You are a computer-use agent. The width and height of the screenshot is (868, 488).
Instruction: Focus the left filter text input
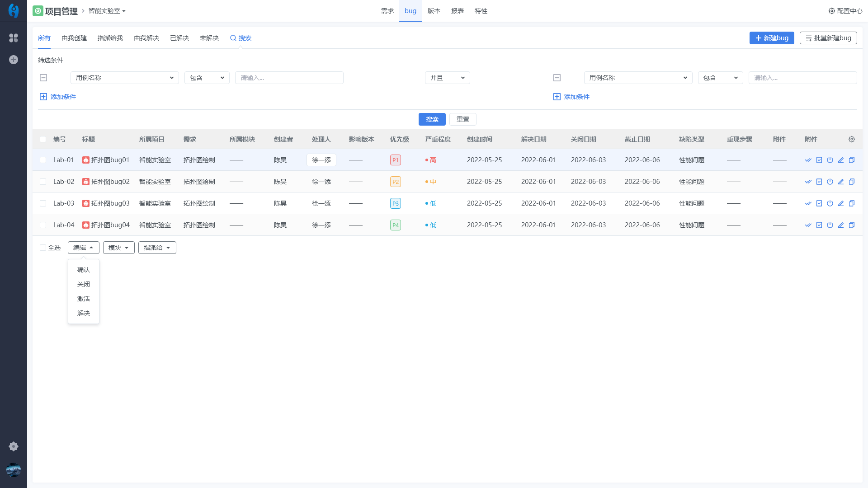point(289,78)
